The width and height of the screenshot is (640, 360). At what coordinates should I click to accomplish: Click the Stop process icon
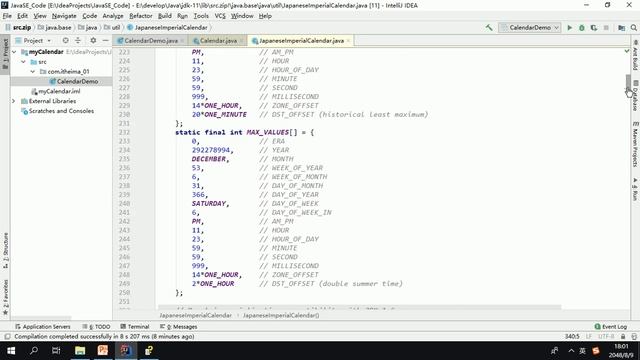[606, 27]
